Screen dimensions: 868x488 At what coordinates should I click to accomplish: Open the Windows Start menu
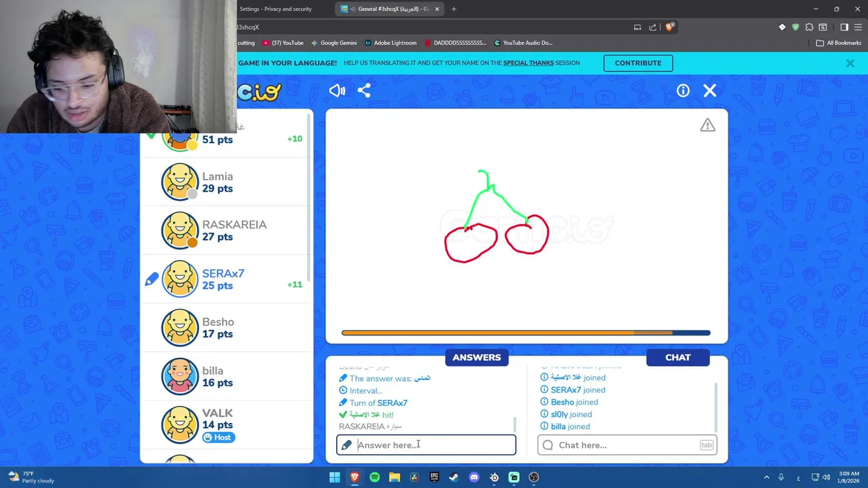tap(334, 477)
